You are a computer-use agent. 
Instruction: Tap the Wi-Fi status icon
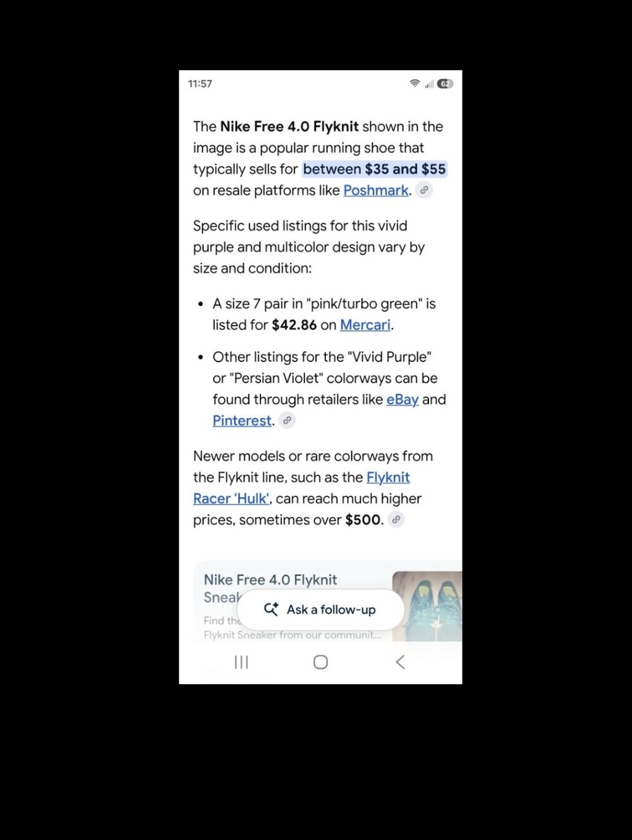[x=415, y=83]
